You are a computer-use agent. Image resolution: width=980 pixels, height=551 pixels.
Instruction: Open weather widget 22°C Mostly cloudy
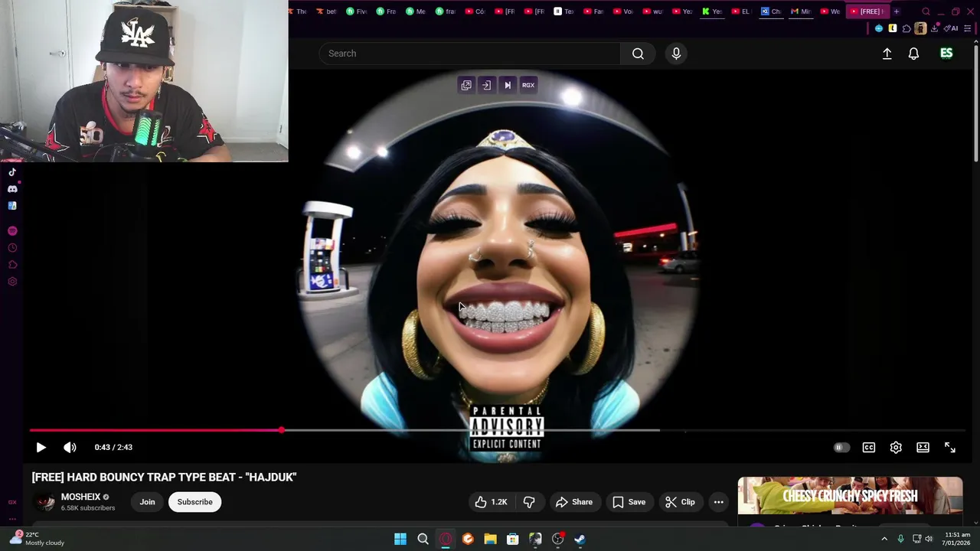coord(37,539)
